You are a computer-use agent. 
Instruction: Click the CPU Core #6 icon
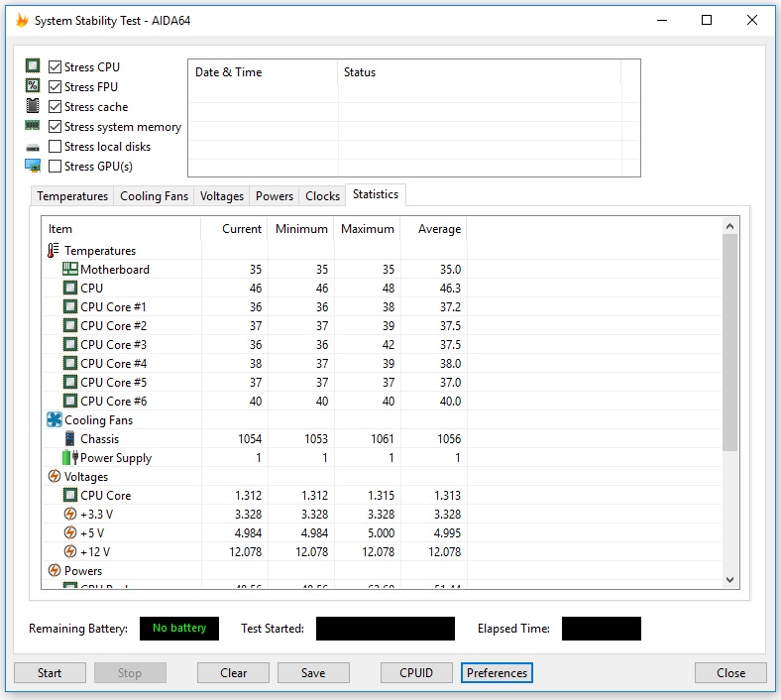click(x=70, y=402)
